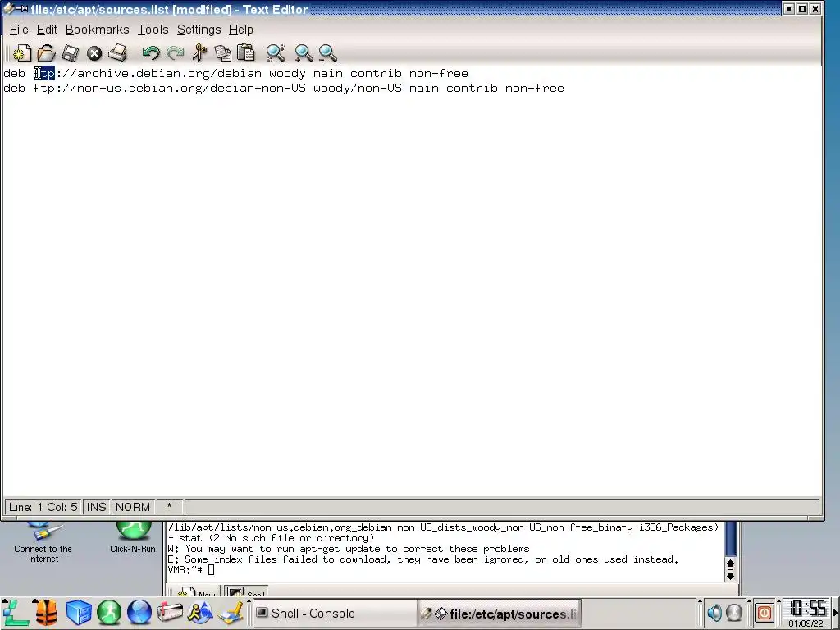Image resolution: width=840 pixels, height=630 pixels.
Task: Click the Line 1 Col 5 status field
Action: click(43, 507)
